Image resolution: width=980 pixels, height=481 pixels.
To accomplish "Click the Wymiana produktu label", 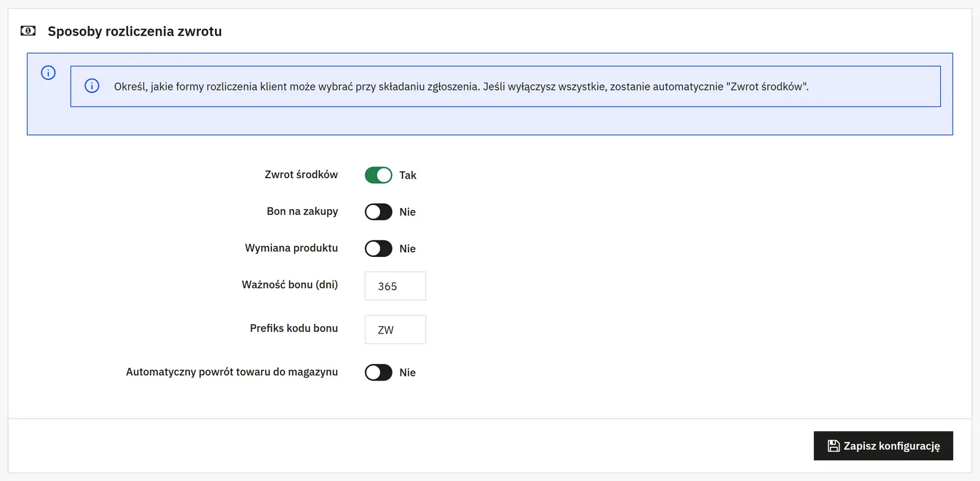I will coord(292,248).
